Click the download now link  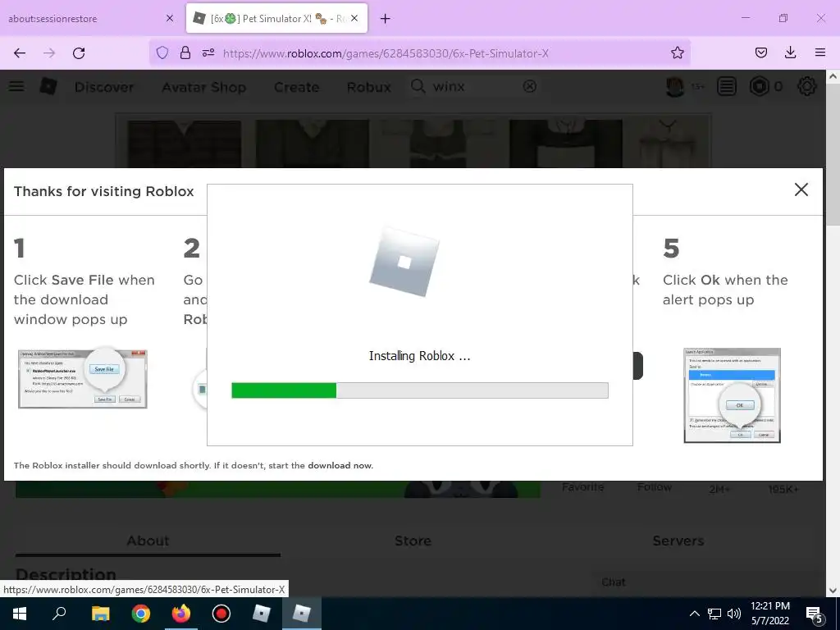[340, 466]
